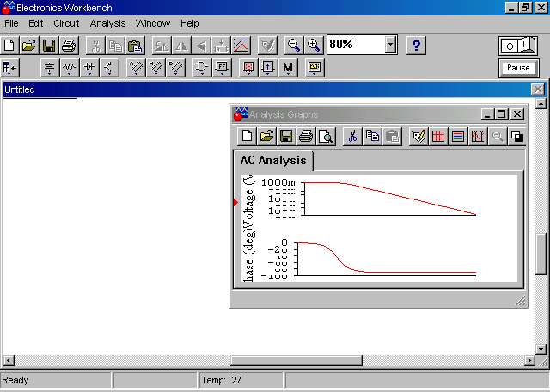
Task: Flip component vertically
Action: pos(201,46)
